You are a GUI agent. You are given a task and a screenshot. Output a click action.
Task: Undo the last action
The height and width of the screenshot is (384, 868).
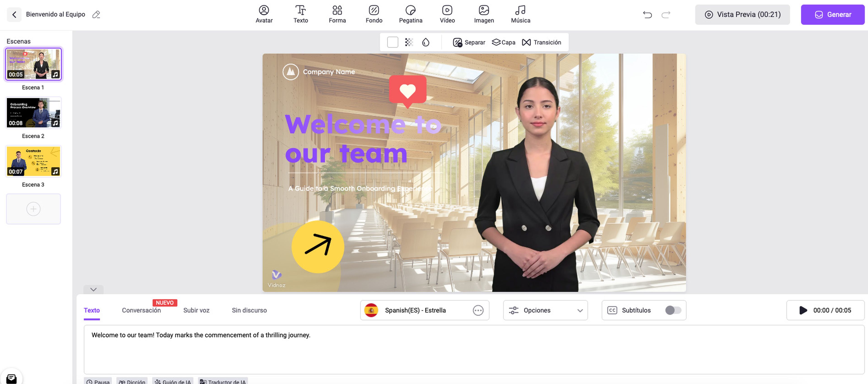(x=647, y=14)
